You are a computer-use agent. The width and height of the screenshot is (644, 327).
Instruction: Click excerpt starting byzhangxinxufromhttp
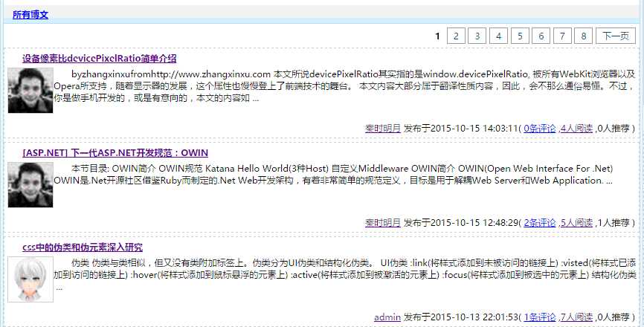(344, 86)
